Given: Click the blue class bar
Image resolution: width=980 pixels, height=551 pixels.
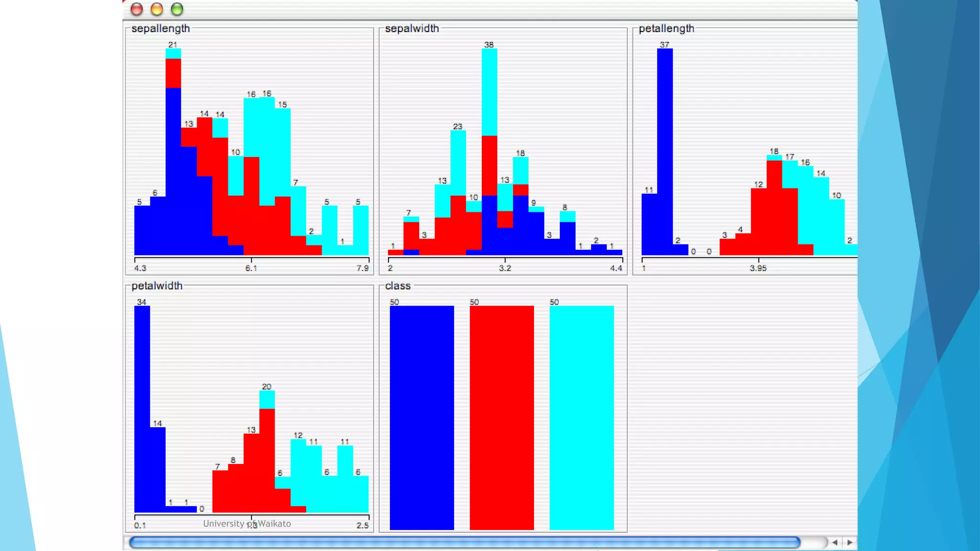Looking at the screenshot, I should point(422,417).
